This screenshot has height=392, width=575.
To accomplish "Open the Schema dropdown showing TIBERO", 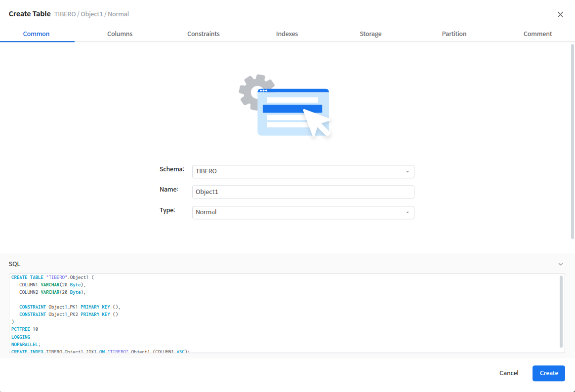I will [303, 171].
